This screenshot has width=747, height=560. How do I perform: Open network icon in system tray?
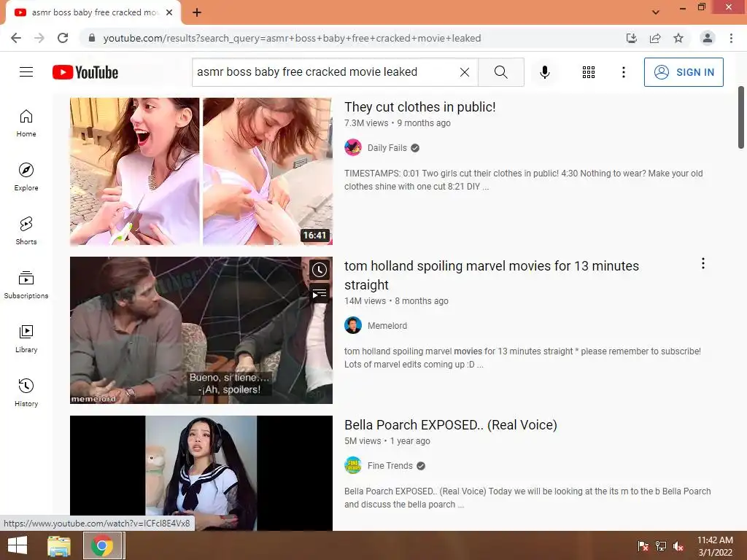coord(661,546)
